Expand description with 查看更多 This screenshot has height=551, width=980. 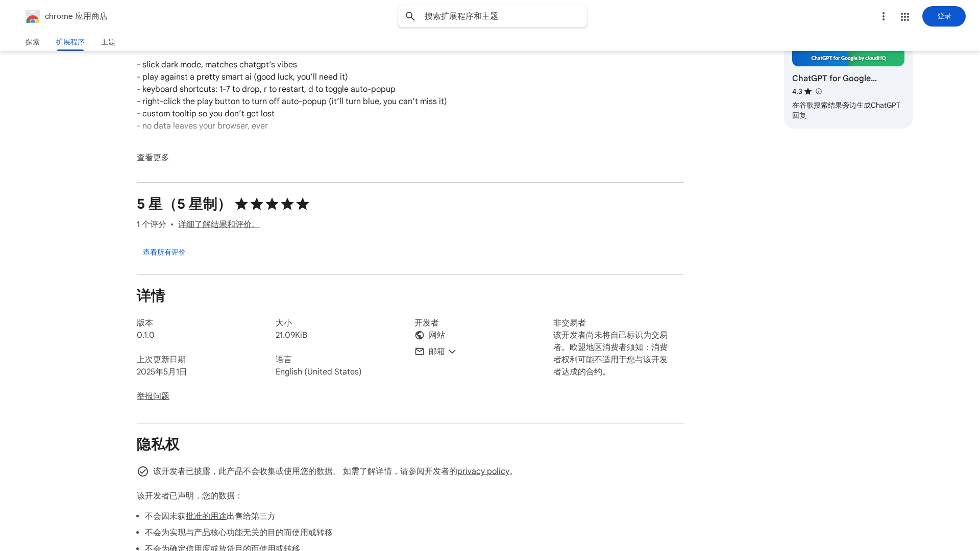pyautogui.click(x=153, y=158)
